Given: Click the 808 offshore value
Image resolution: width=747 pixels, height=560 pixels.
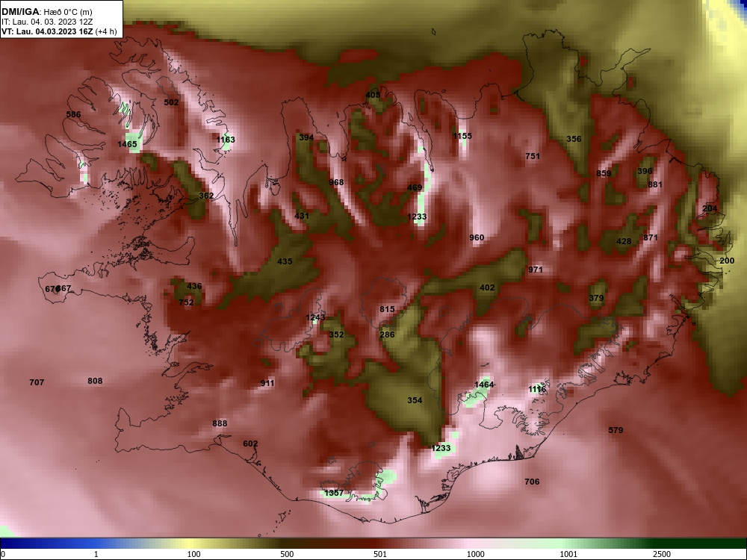Looking at the screenshot, I should [x=96, y=381].
